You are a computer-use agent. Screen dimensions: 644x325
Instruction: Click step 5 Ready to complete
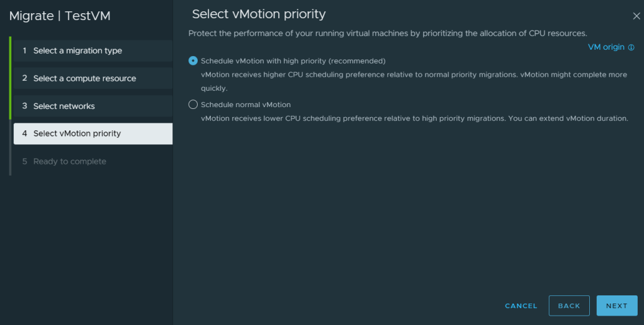point(69,161)
